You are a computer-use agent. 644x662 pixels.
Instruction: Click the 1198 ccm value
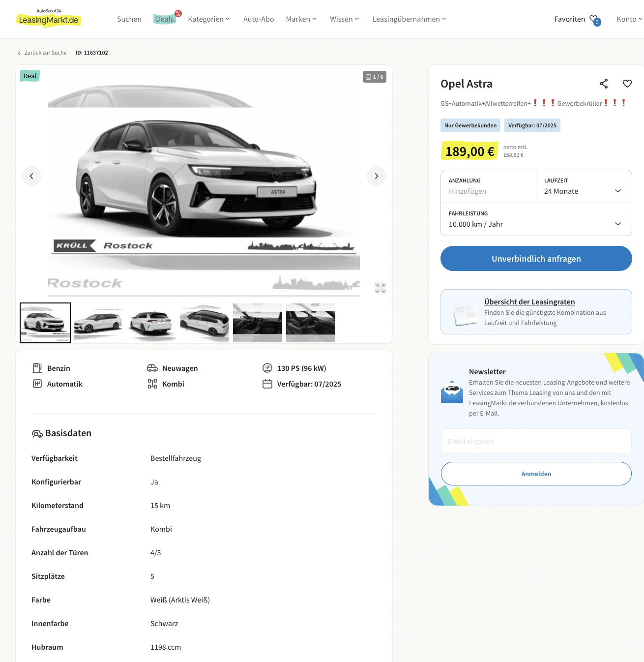166,647
